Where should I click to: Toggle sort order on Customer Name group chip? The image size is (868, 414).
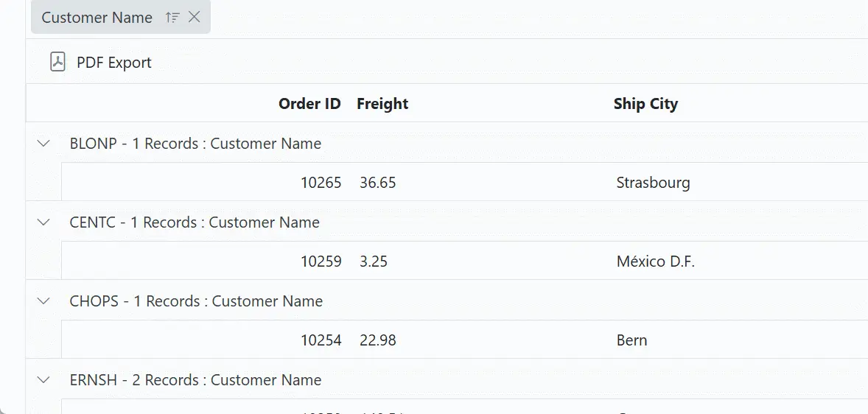172,18
